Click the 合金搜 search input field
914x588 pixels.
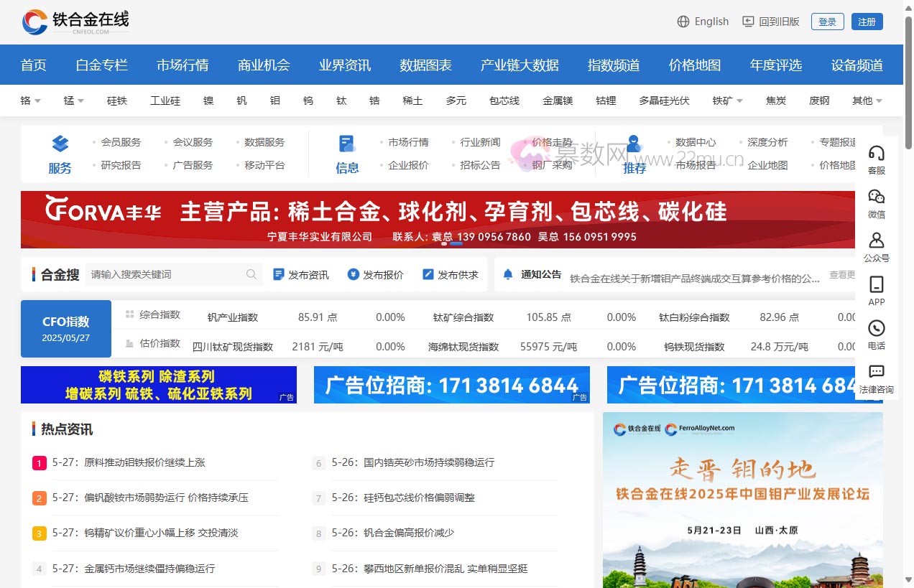coord(165,274)
